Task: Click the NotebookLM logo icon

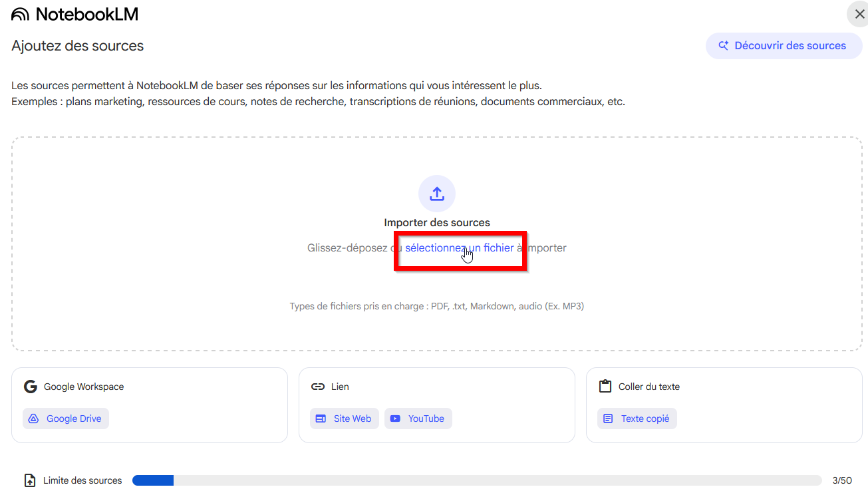Action: 21,14
